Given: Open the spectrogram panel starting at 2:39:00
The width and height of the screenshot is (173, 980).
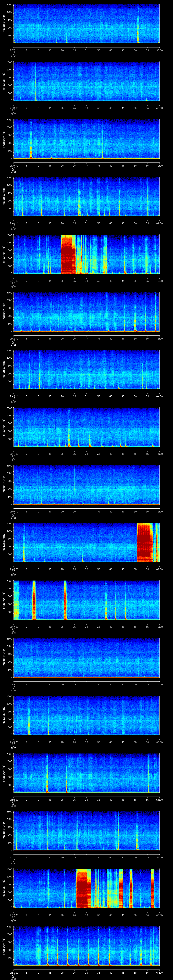Looking at the screenshot, I should 87,139.
